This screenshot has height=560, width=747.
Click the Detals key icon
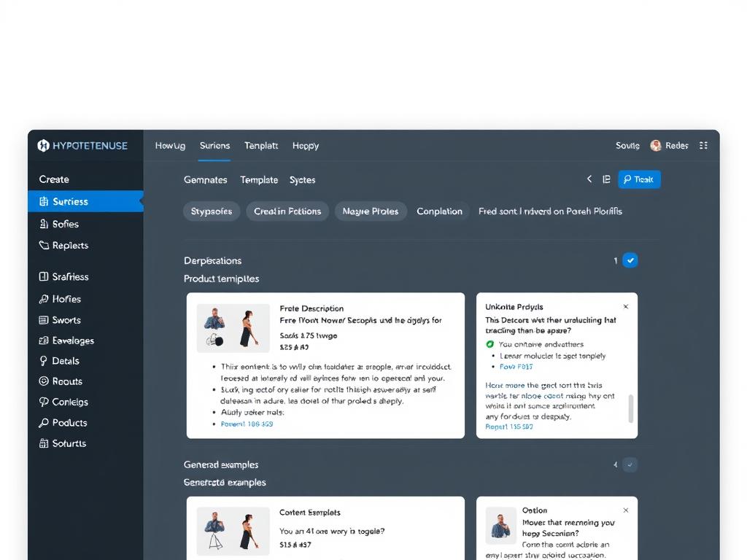44,361
